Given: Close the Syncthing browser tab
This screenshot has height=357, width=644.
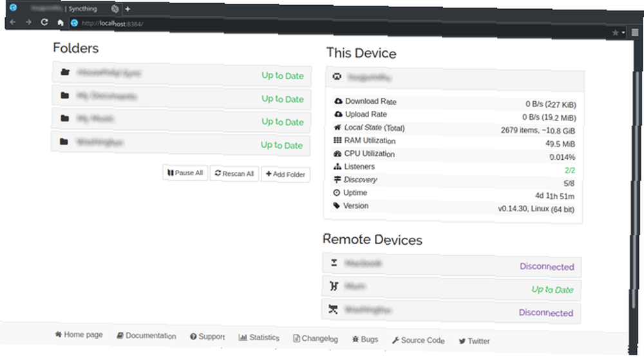Looking at the screenshot, I should click(115, 8).
